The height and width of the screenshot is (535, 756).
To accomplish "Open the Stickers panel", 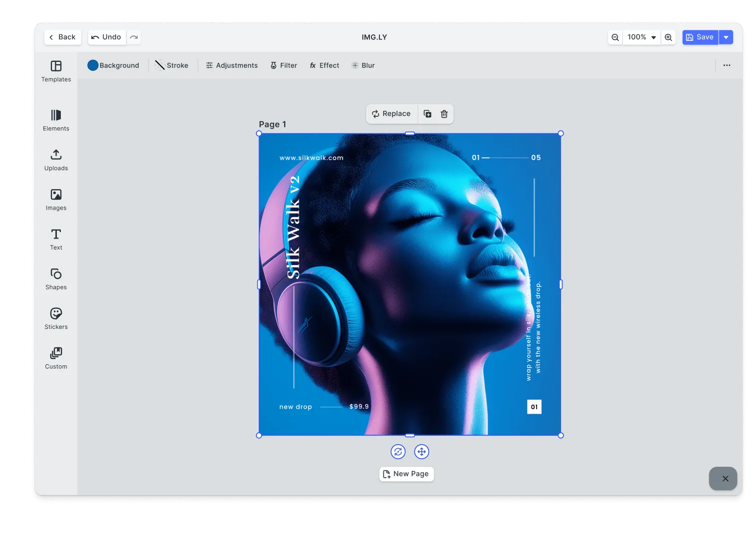I will [x=56, y=319].
